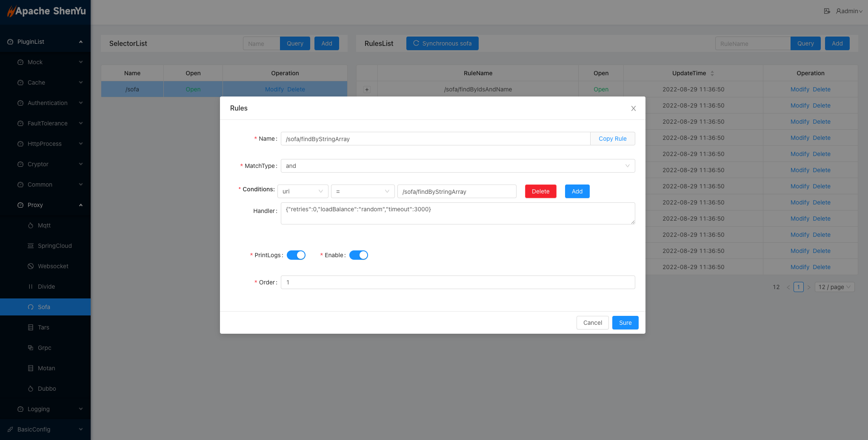Disable the PrintLogs switch

coord(296,255)
